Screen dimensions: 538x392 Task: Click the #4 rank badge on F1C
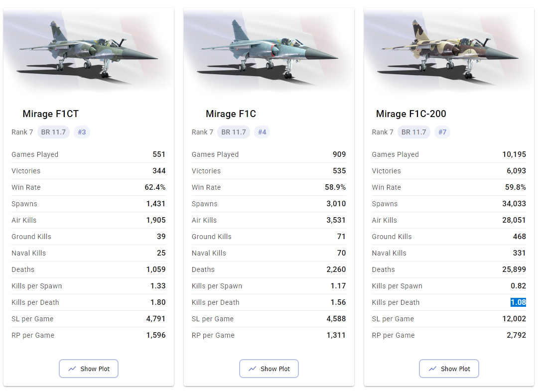[x=262, y=132]
